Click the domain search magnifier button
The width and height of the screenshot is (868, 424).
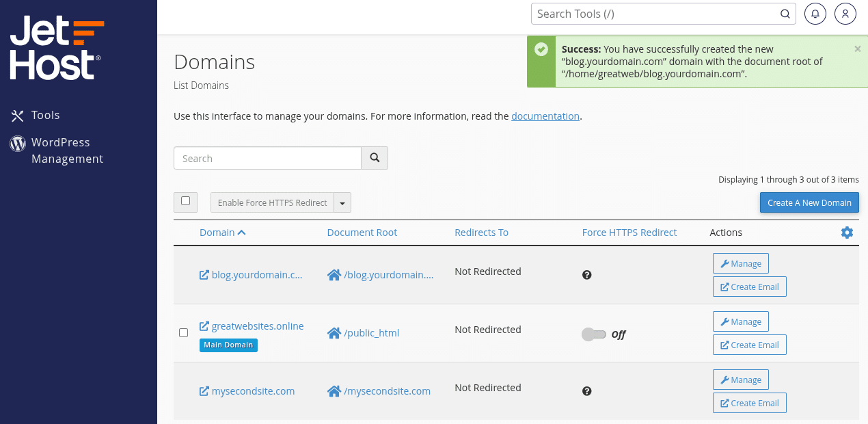click(x=375, y=158)
